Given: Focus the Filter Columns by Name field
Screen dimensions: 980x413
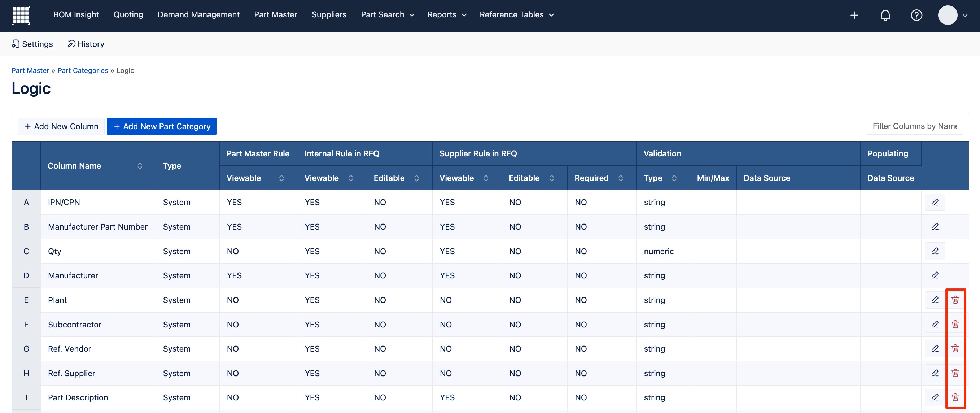Looking at the screenshot, I should tap(915, 126).
